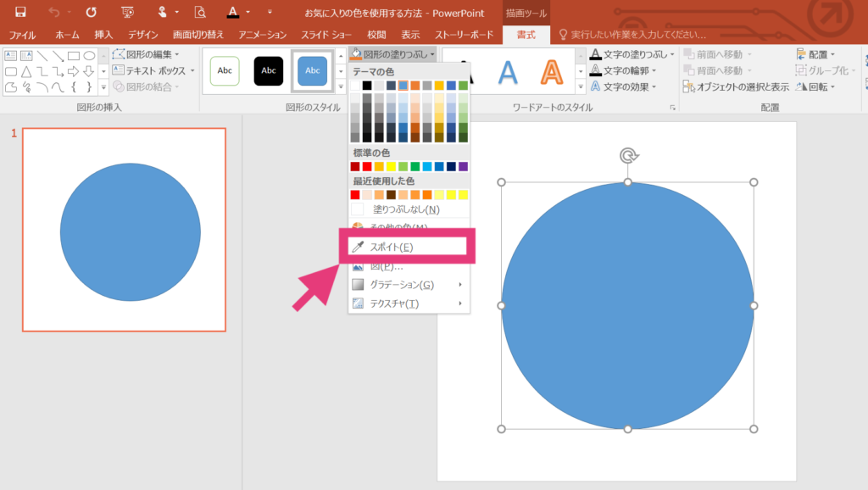Open print preview magnifier icon
This screenshot has height=490, width=868.
tap(200, 12)
